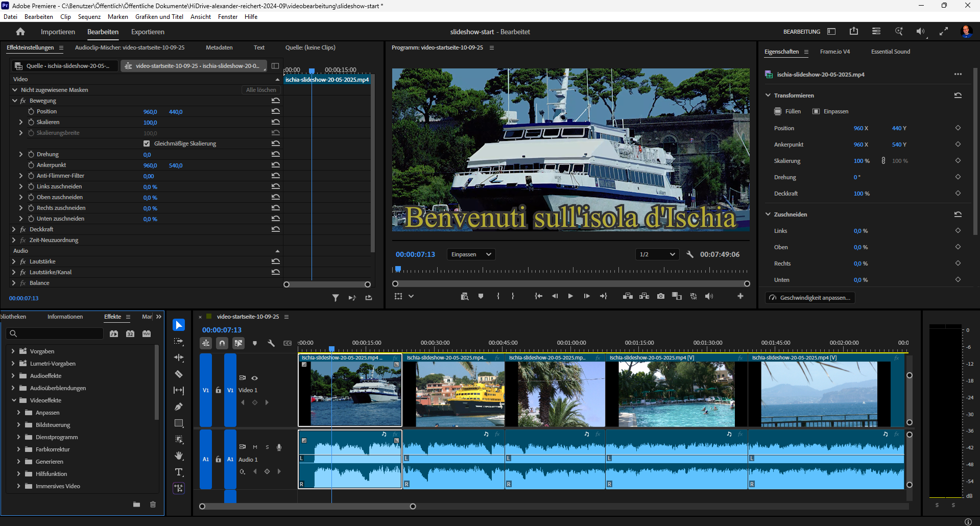Click the Program monitor playhead marker
Screen dimensions: 980x526
coord(398,269)
